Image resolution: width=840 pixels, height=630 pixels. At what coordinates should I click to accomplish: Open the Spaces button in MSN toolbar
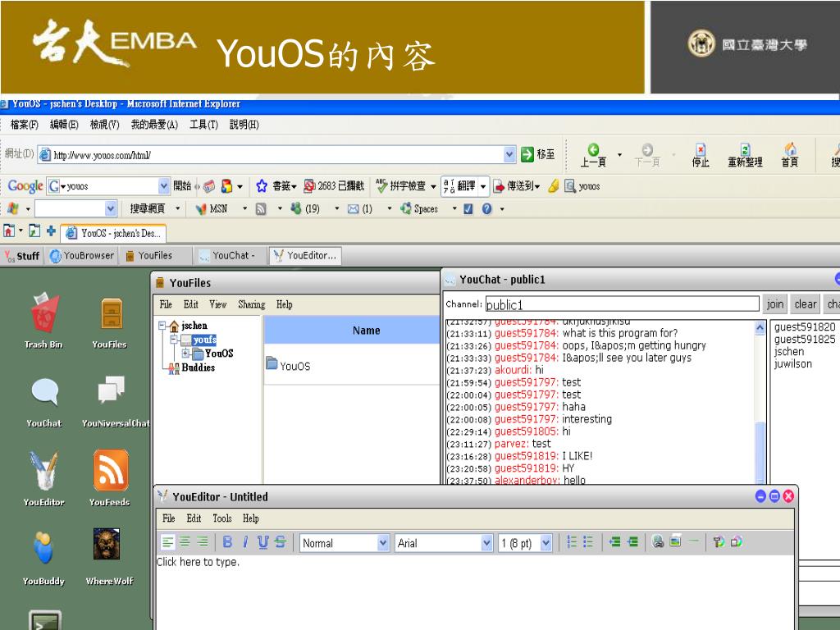pyautogui.click(x=419, y=209)
